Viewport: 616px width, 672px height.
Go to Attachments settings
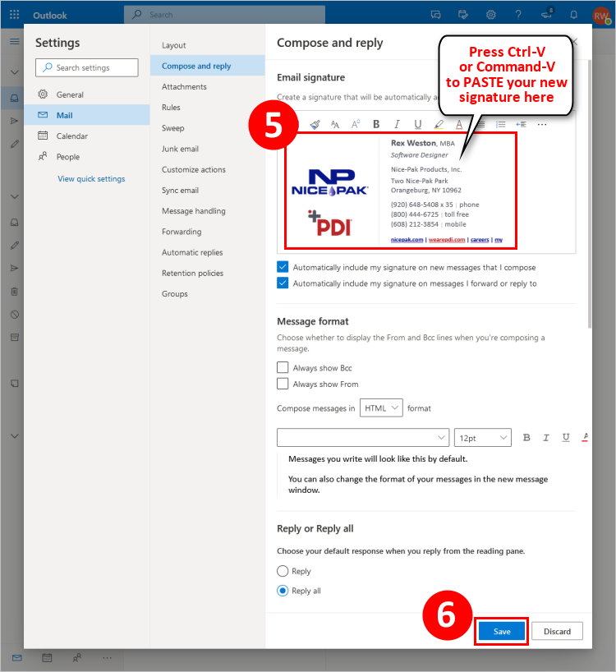coord(208,86)
